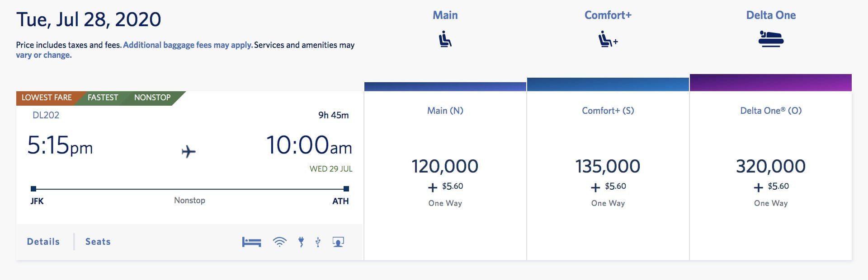Click the Main cabin seat icon
Screen dimensions: 868x280
coord(445,40)
